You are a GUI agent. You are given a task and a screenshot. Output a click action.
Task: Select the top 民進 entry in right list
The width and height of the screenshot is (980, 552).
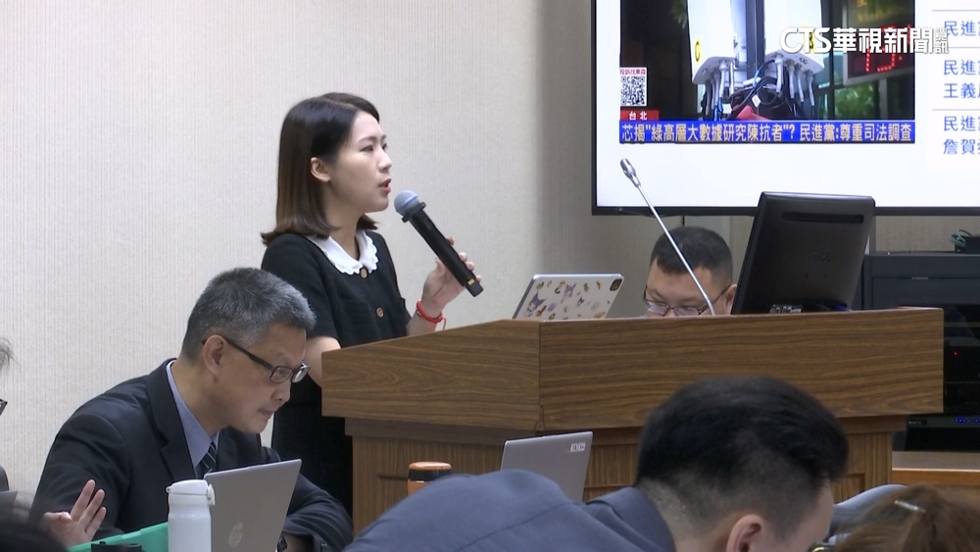[x=960, y=28]
